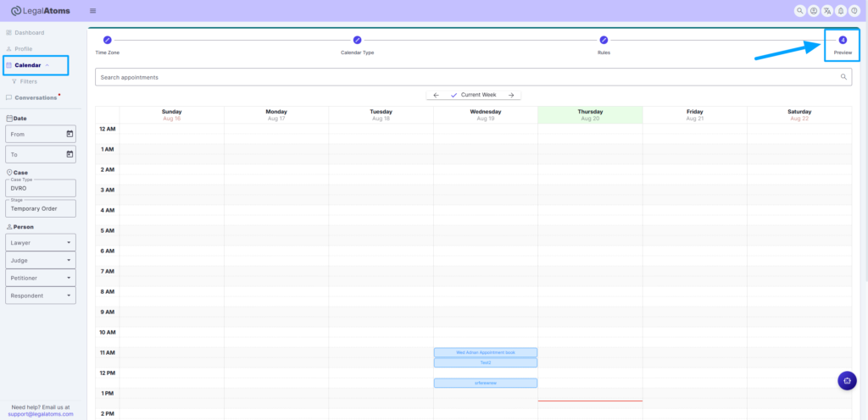Open the Wed Adnan Appointment book event

point(486,352)
